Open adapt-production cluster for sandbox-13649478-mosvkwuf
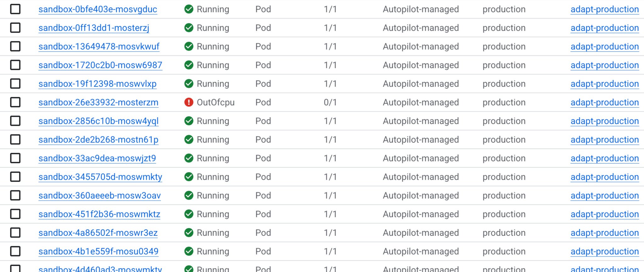Screen dimensions: 644x272 pos(605,46)
